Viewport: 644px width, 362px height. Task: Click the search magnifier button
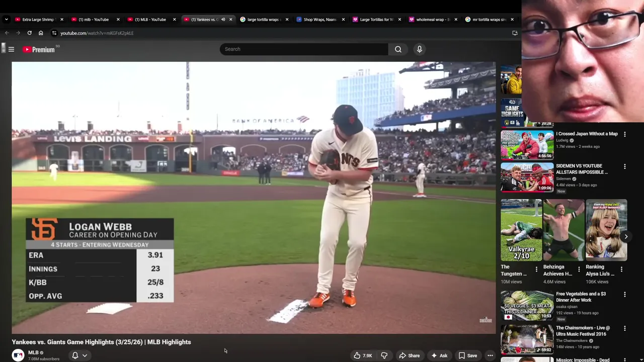(398, 49)
